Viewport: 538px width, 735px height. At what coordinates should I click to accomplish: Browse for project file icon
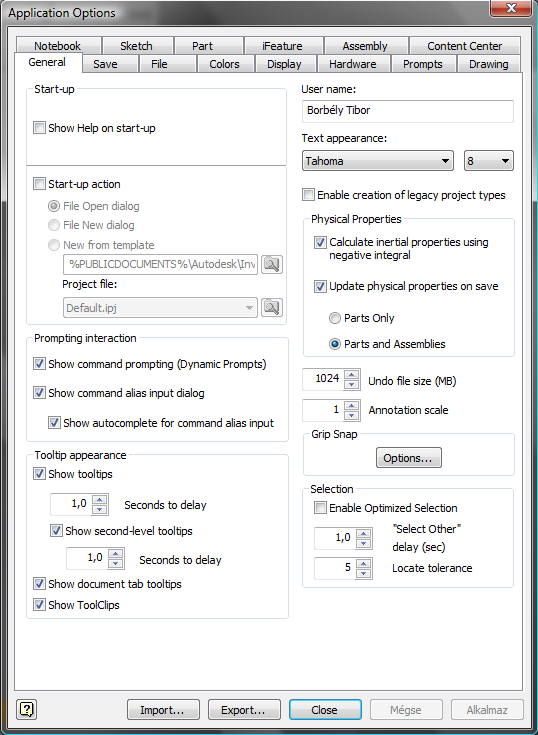[x=272, y=308]
